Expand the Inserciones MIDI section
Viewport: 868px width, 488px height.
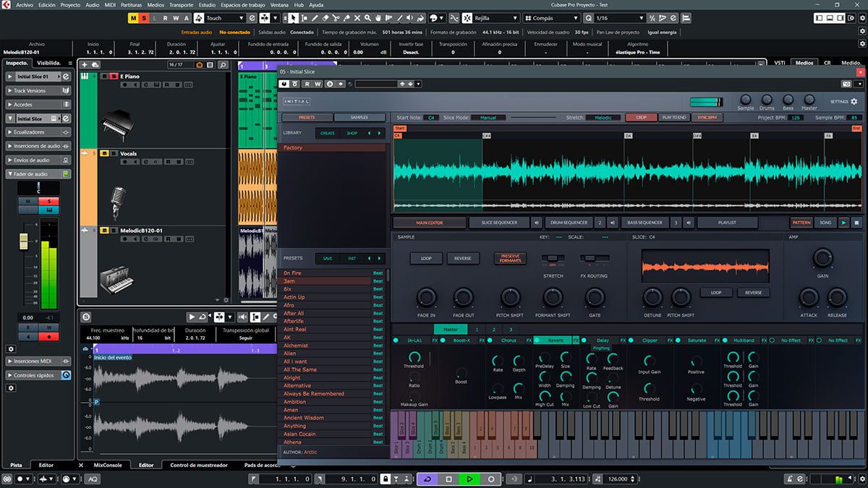tap(38, 361)
